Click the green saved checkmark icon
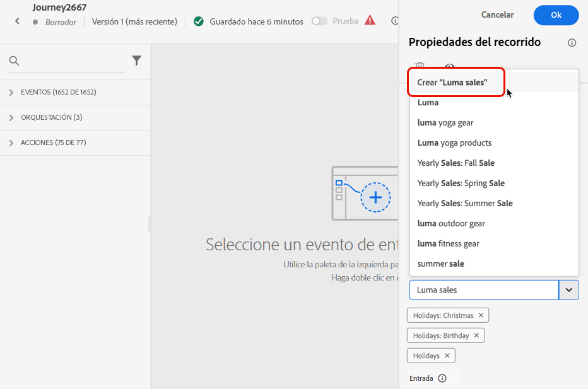This screenshot has width=588, height=389. [x=199, y=21]
